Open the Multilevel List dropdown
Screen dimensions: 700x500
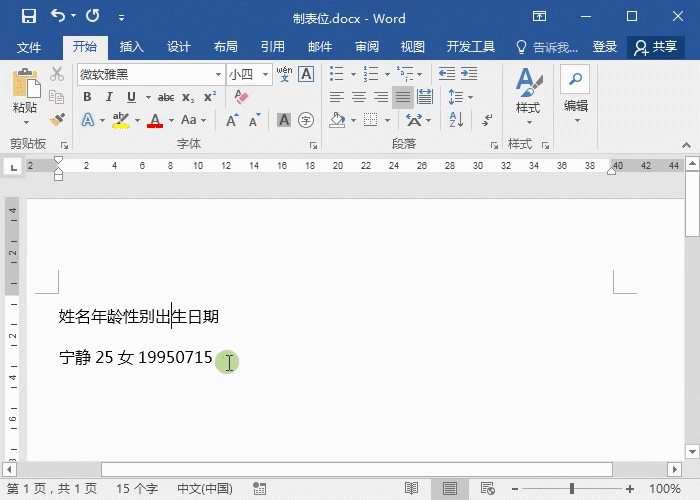coord(420,75)
